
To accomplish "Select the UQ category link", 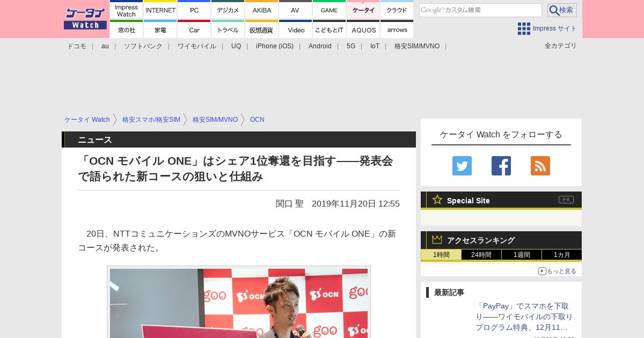I will click(236, 46).
